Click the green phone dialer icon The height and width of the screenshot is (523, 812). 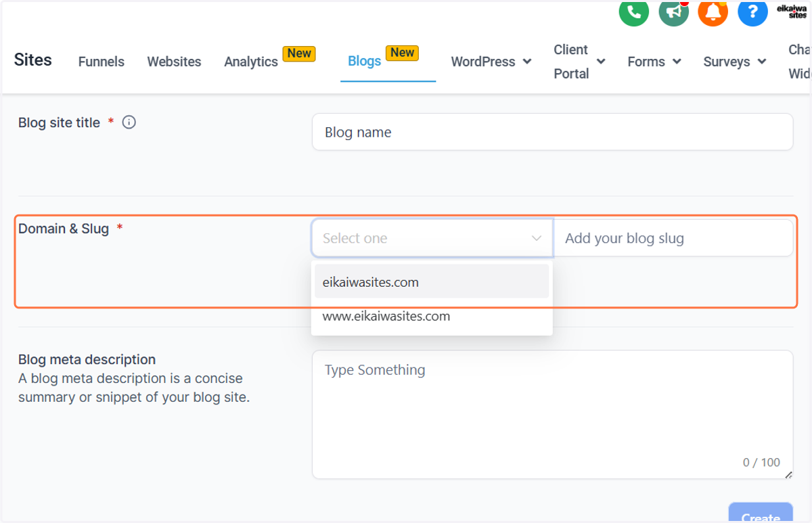634,12
